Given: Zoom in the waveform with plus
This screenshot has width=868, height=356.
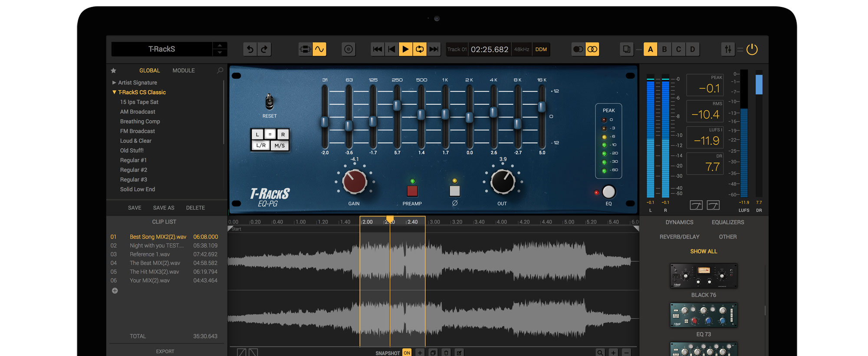Looking at the screenshot, I should click(613, 353).
